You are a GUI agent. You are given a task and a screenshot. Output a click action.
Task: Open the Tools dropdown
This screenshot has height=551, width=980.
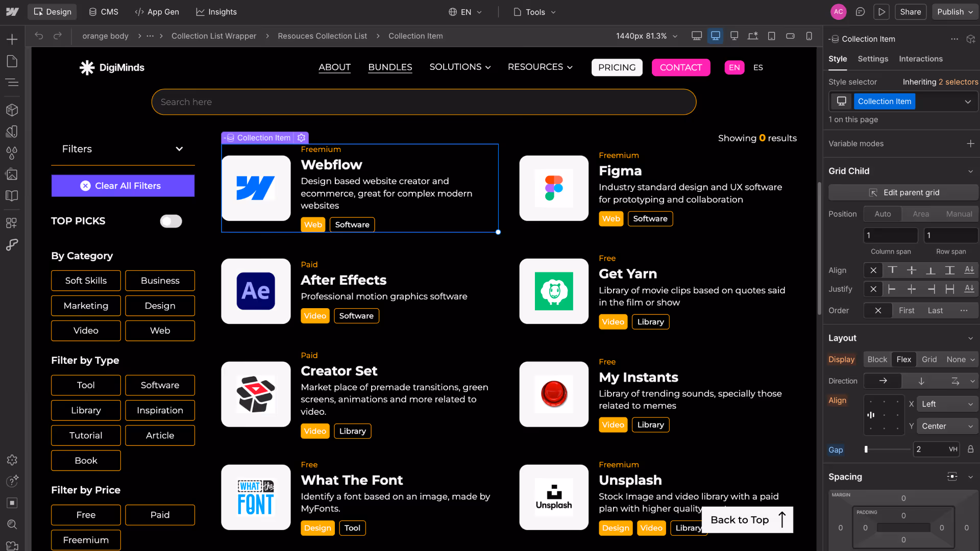pyautogui.click(x=534, y=12)
